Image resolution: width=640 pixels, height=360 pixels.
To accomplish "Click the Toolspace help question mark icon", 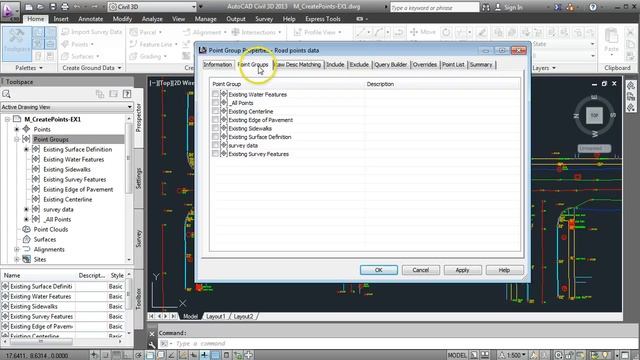I will point(127,94).
